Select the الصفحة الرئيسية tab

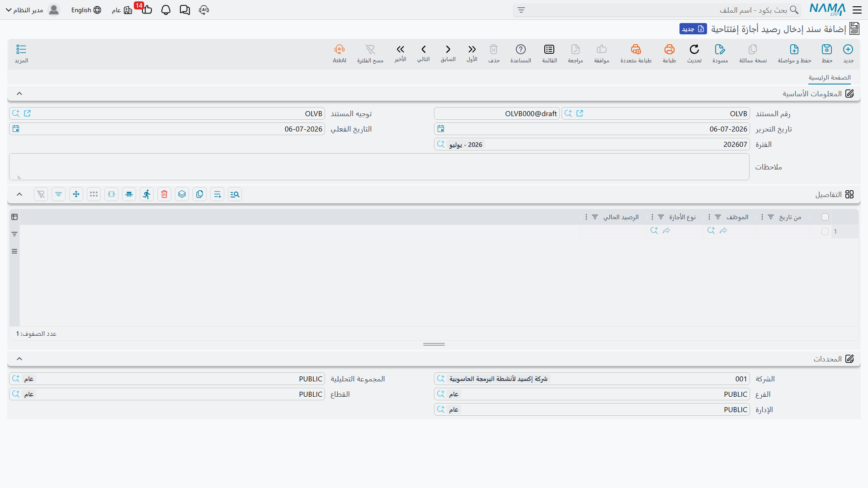coord(830,78)
